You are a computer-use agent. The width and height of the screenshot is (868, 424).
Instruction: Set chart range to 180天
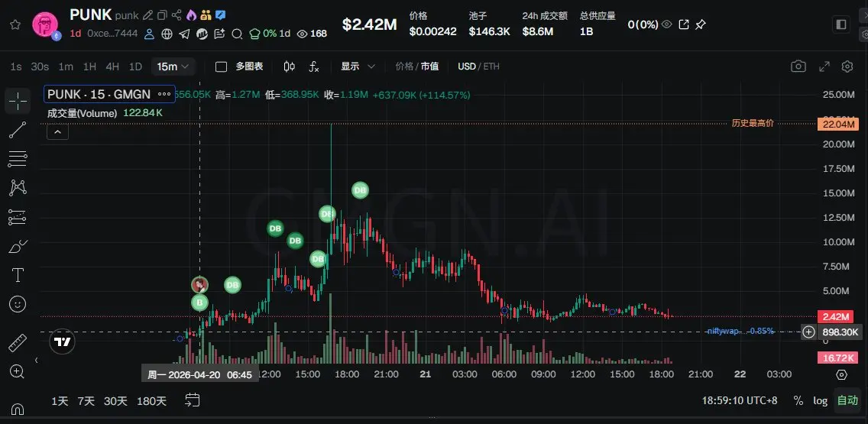click(151, 401)
